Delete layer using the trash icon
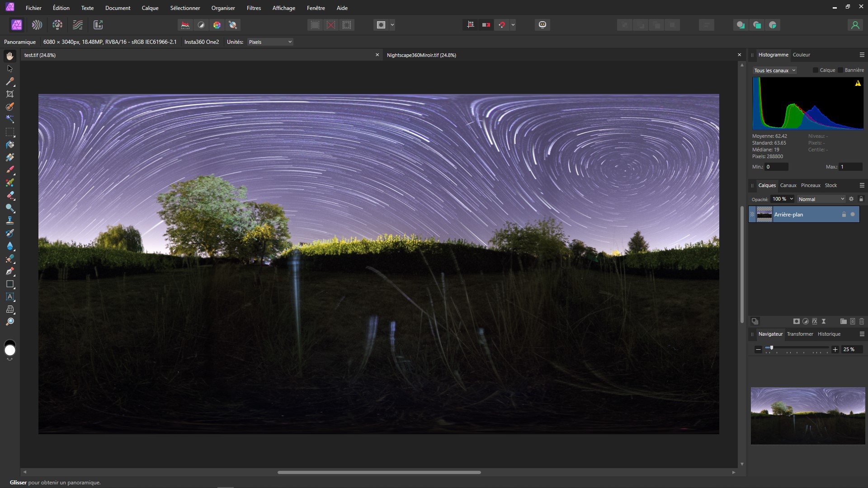868x488 pixels. tap(862, 321)
